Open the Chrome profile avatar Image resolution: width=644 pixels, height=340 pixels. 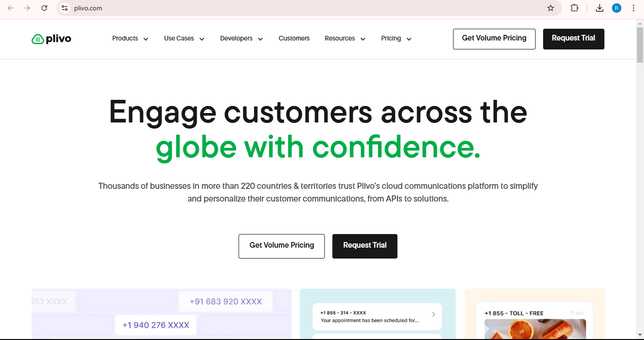(616, 8)
